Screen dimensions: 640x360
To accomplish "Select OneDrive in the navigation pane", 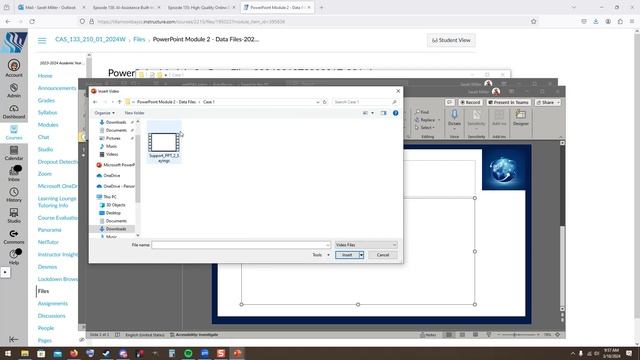I will [111, 176].
